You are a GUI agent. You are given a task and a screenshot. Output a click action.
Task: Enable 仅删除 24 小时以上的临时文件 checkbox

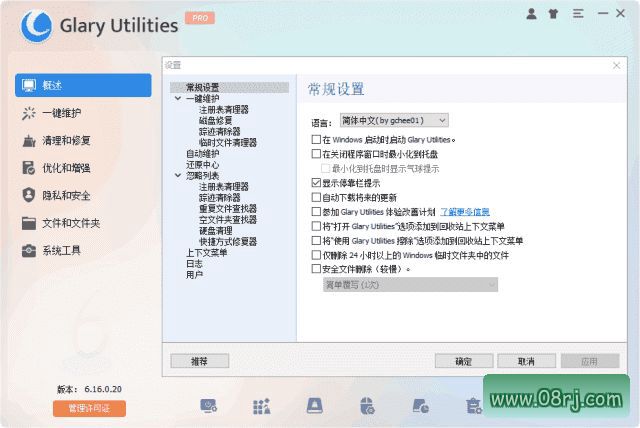click(x=316, y=255)
